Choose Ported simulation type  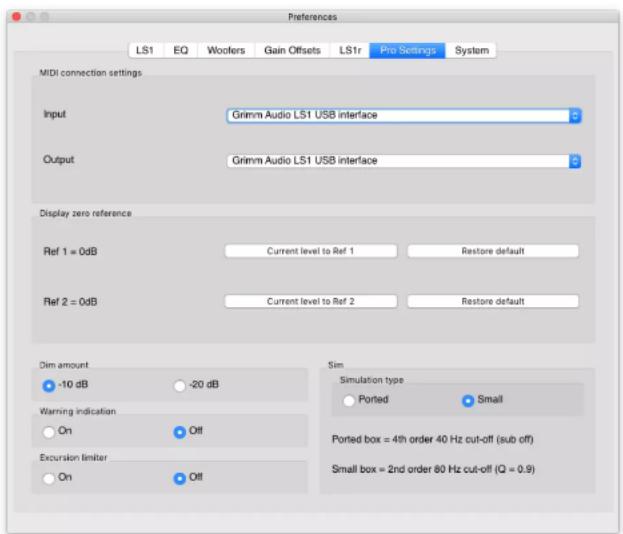click(x=349, y=400)
